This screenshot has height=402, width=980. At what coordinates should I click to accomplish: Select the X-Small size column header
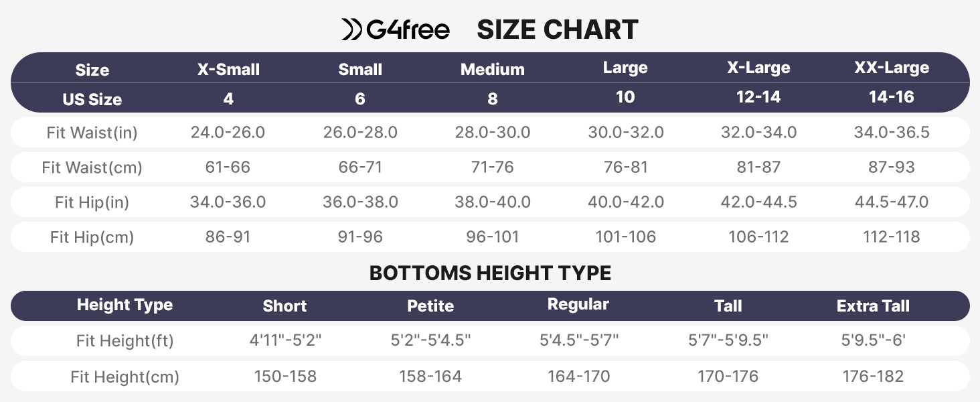(x=228, y=69)
